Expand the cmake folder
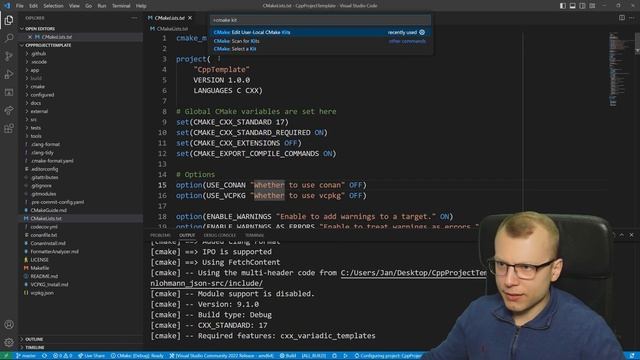 tap(81, 87)
